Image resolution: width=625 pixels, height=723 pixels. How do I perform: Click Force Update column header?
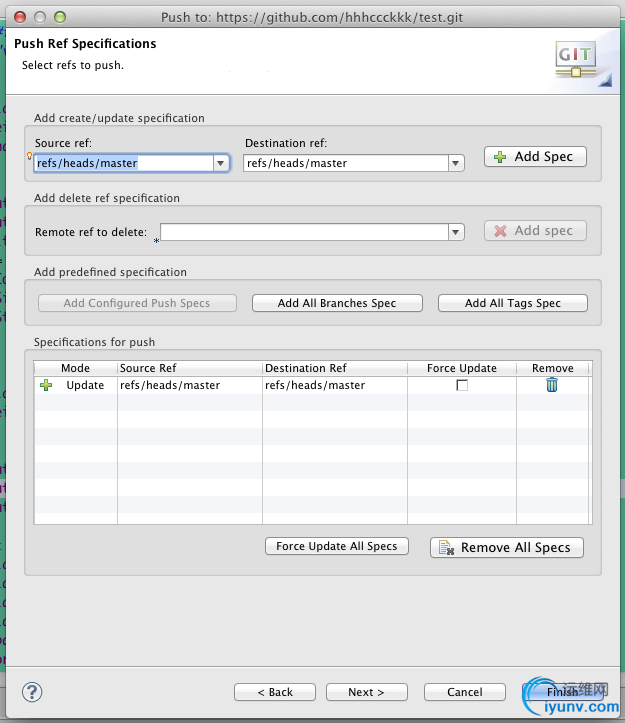[462, 368]
